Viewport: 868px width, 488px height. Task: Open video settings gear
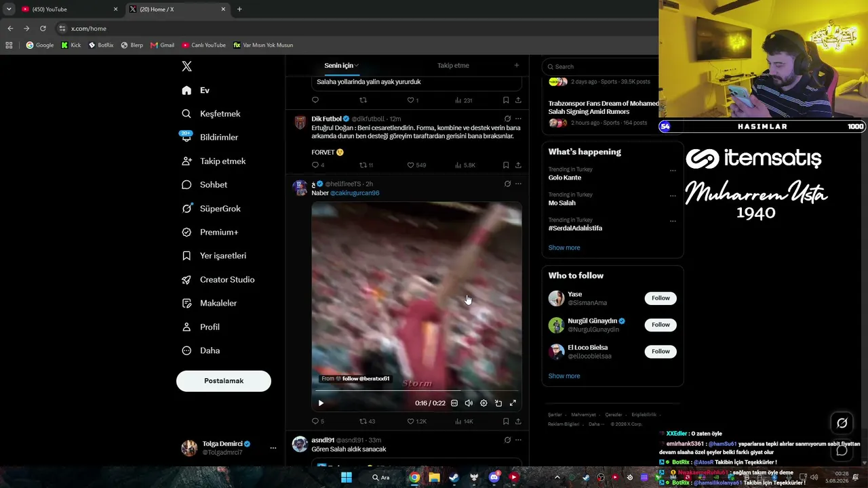tap(484, 403)
